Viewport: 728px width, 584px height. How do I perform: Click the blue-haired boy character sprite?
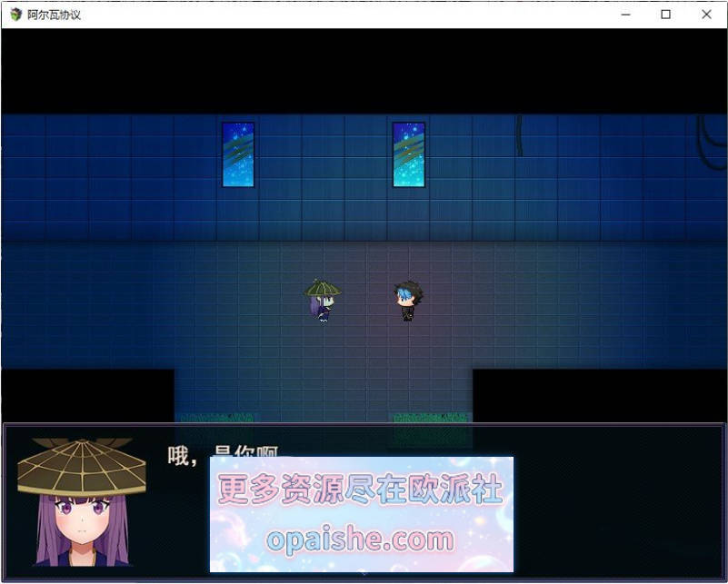pyautogui.click(x=408, y=301)
